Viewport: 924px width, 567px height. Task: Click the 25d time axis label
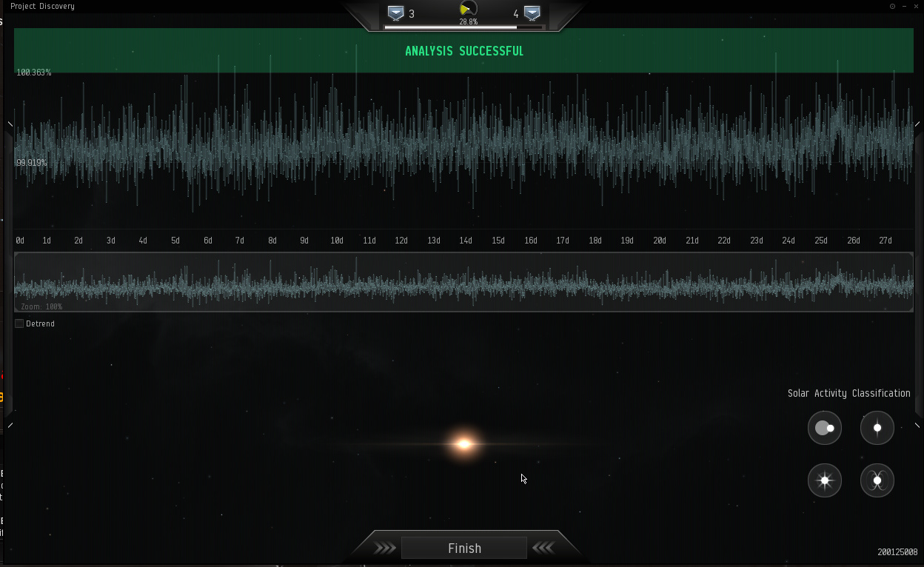[x=821, y=241]
